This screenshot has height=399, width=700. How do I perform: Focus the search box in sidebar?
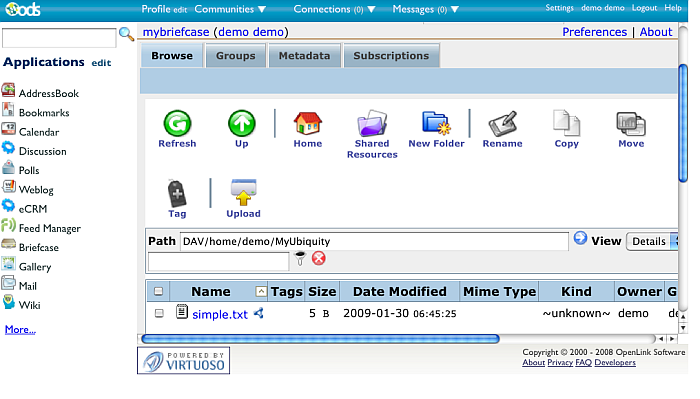(59, 38)
